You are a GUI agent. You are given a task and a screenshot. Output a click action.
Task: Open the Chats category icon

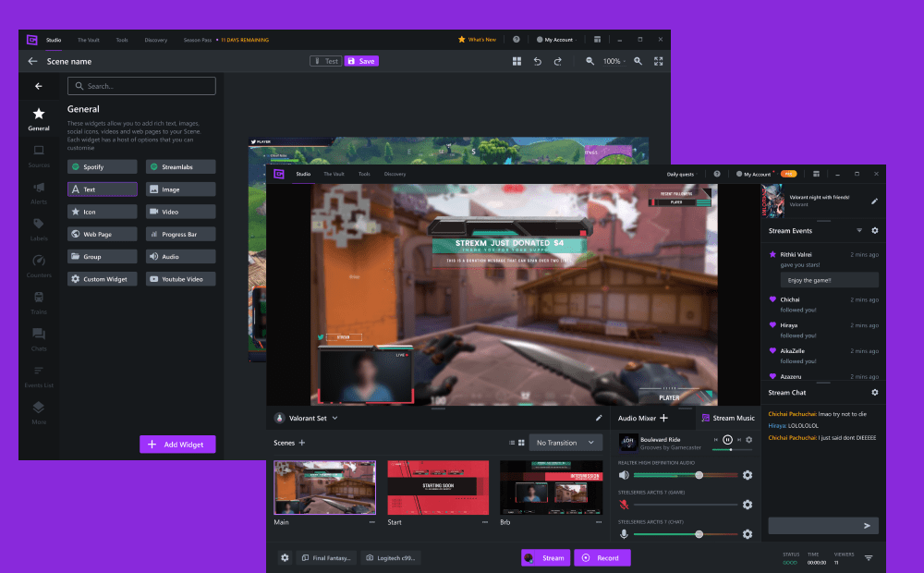click(39, 334)
